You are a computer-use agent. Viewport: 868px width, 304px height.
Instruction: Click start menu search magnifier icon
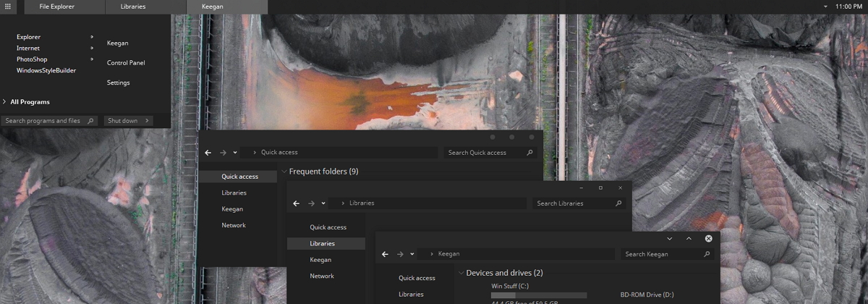pyautogui.click(x=91, y=121)
